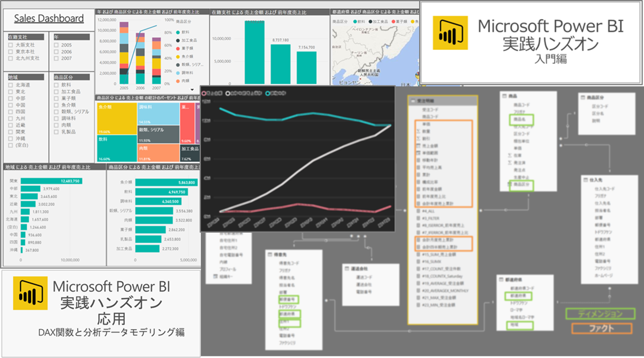The image size is (644, 358).
Task: Select year 2005 checkbox in 年 slicer
Action: 56,45
